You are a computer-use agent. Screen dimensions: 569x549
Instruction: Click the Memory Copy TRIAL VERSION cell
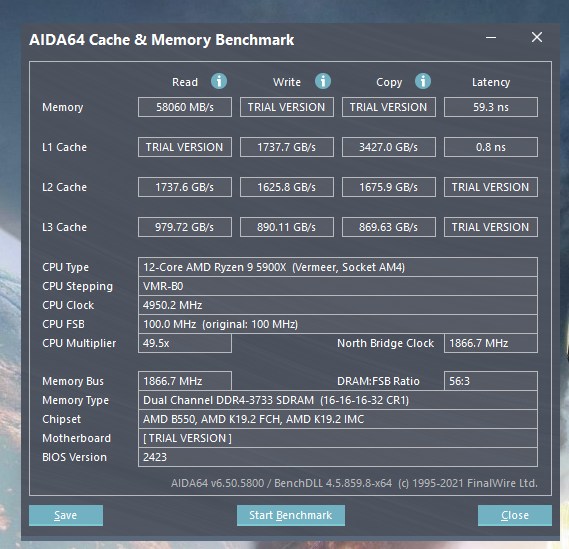tap(389, 107)
